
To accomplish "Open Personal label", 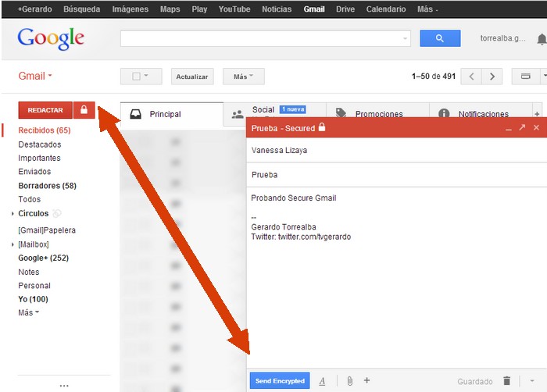I will (34, 285).
